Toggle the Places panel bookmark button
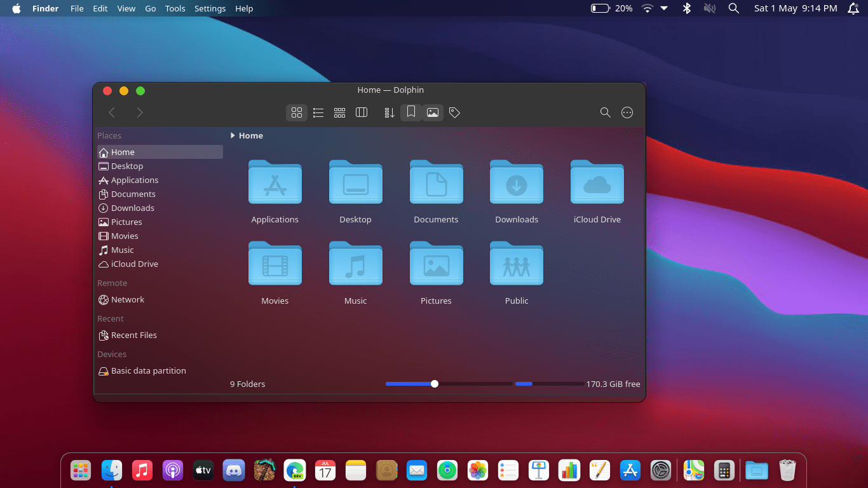 (411, 112)
